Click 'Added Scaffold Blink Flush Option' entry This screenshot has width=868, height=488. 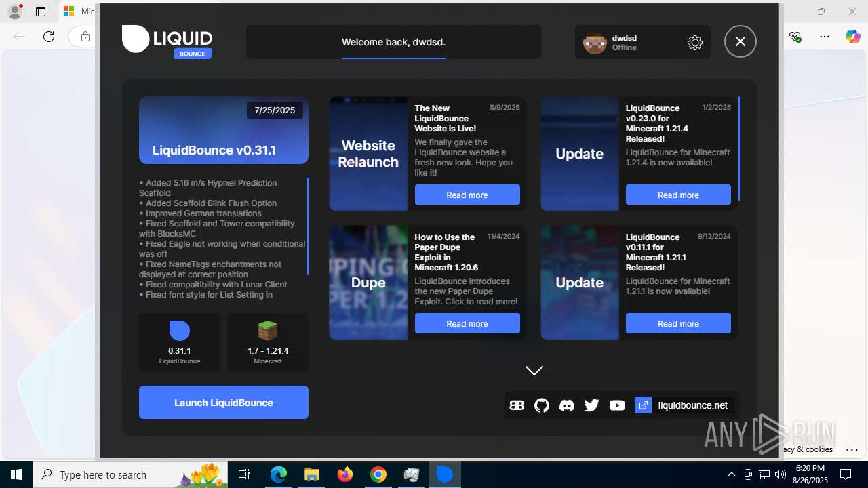point(208,203)
